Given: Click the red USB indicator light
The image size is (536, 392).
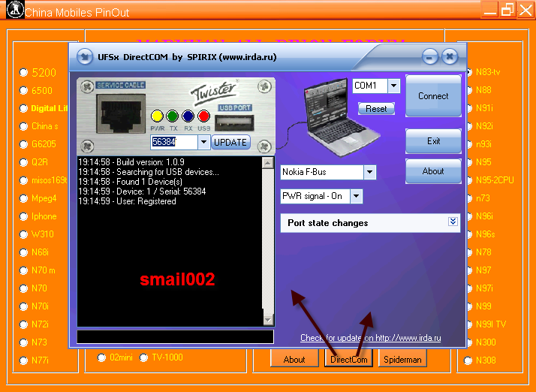Looking at the screenshot, I should 203,116.
